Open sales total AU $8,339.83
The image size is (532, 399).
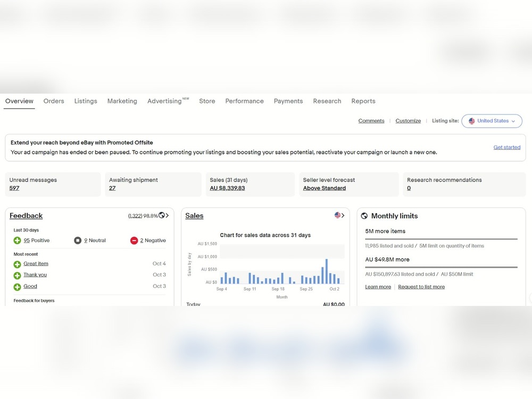coord(227,188)
